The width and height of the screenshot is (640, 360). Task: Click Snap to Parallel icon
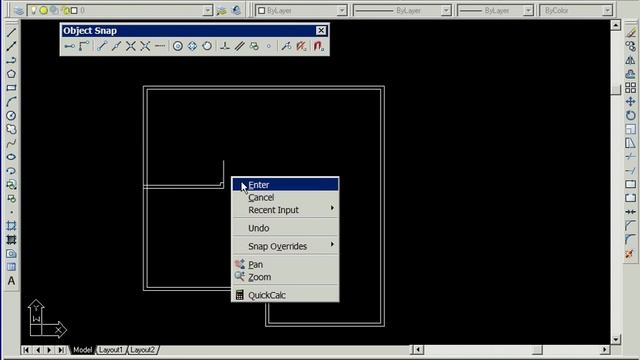click(239, 46)
